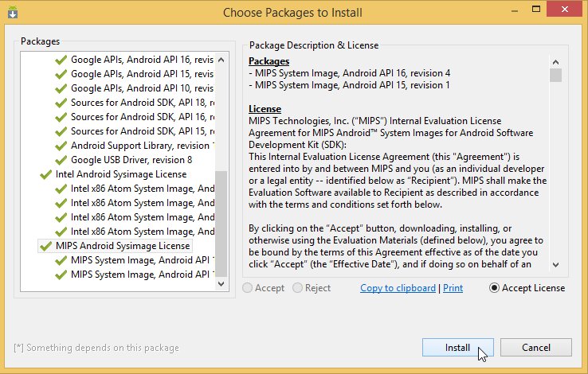
Task: Click the green check beside Intel Android Sysimage License
Action: (x=45, y=174)
